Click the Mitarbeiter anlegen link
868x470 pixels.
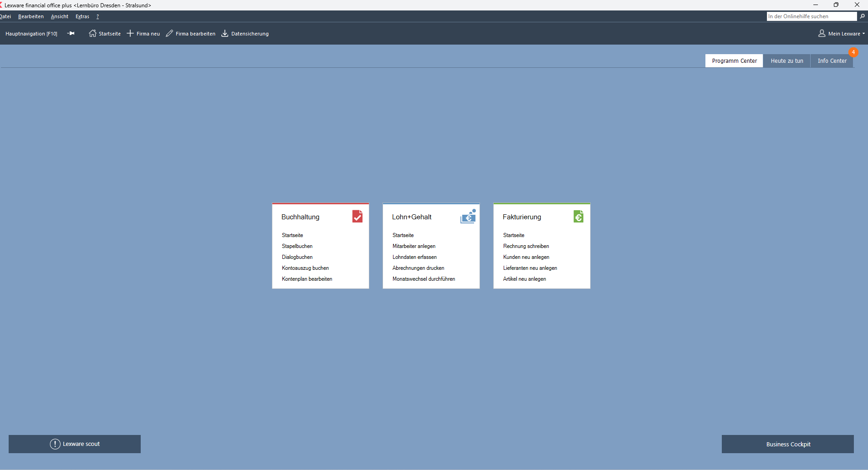[414, 246]
